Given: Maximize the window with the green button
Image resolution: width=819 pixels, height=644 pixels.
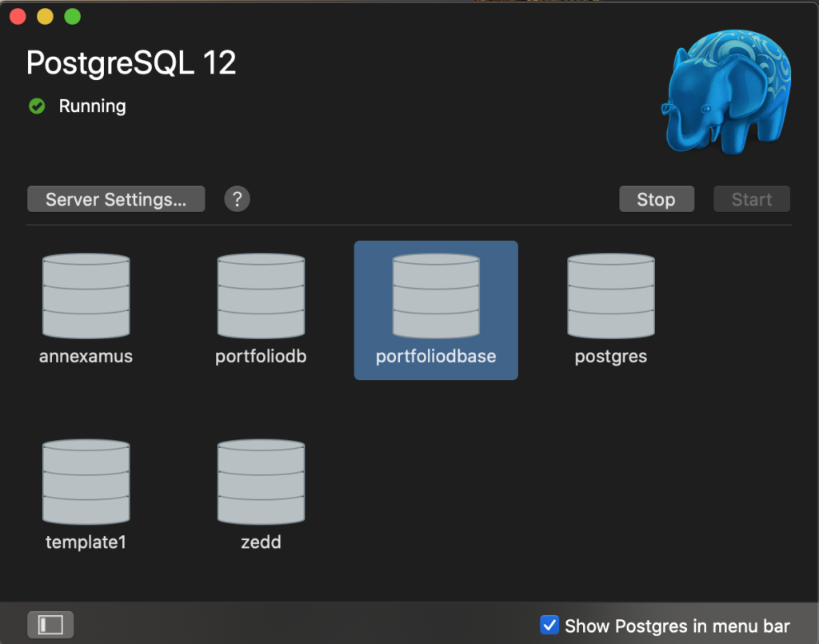Looking at the screenshot, I should click(x=73, y=17).
